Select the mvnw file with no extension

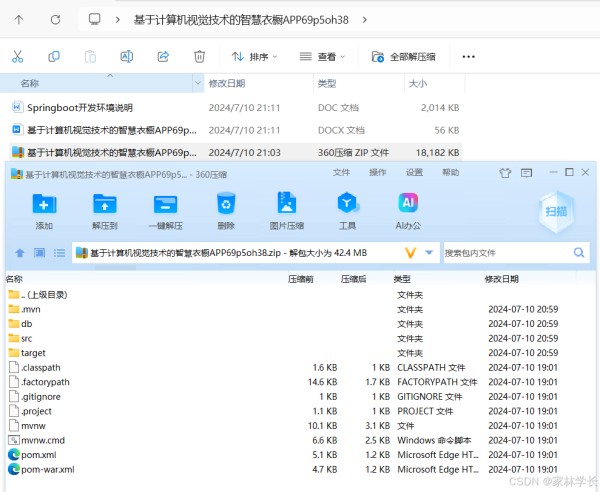point(27,426)
